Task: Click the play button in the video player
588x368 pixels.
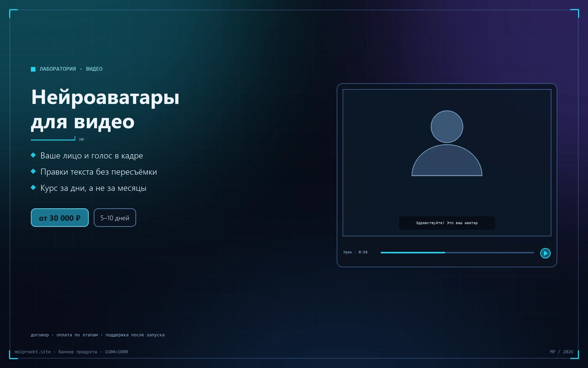Action: (545, 253)
